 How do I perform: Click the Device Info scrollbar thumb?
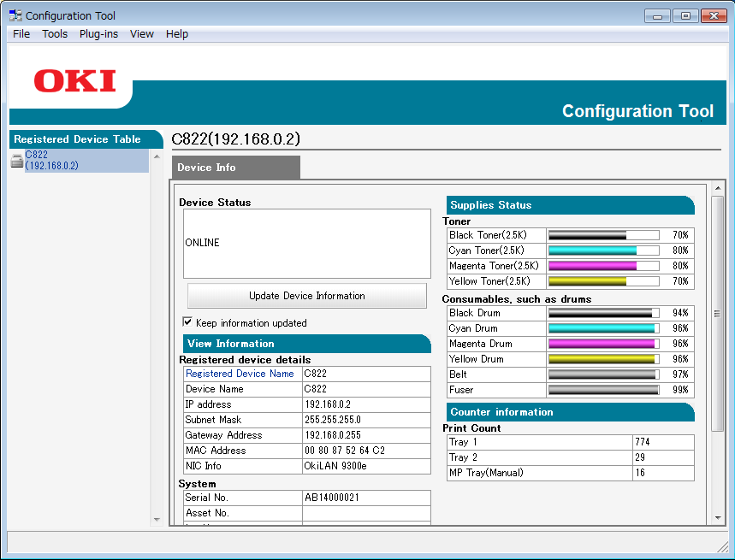point(718,314)
